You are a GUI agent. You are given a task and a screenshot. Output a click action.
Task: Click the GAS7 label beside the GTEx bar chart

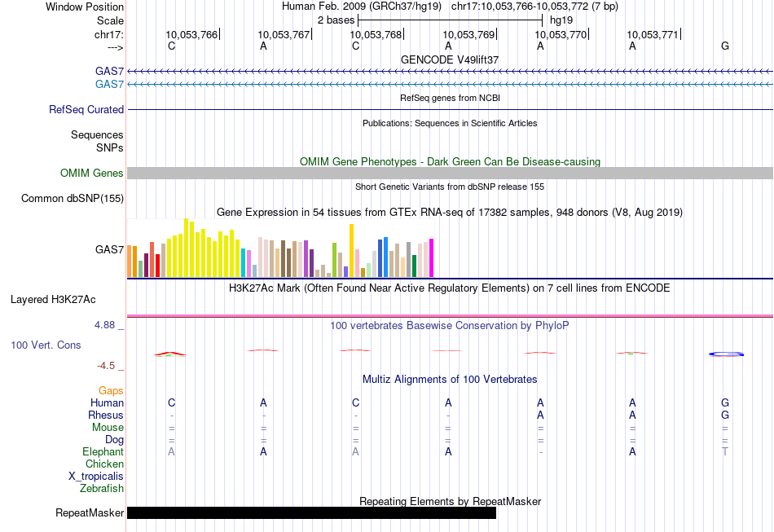click(x=109, y=249)
